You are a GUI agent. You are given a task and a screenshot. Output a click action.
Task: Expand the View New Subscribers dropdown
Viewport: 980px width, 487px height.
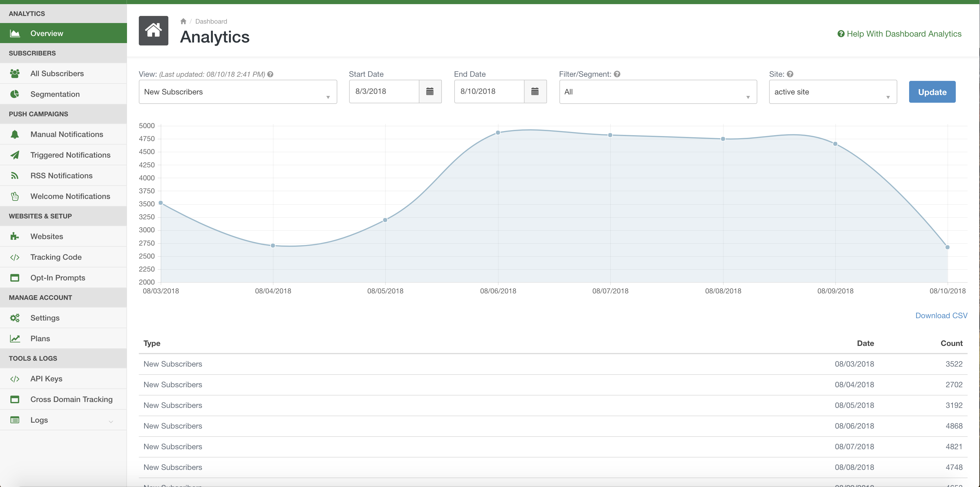tap(237, 91)
